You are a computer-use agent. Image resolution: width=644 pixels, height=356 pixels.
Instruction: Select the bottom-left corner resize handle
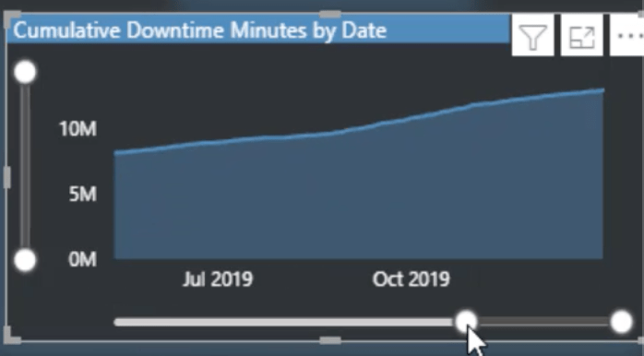click(11, 335)
